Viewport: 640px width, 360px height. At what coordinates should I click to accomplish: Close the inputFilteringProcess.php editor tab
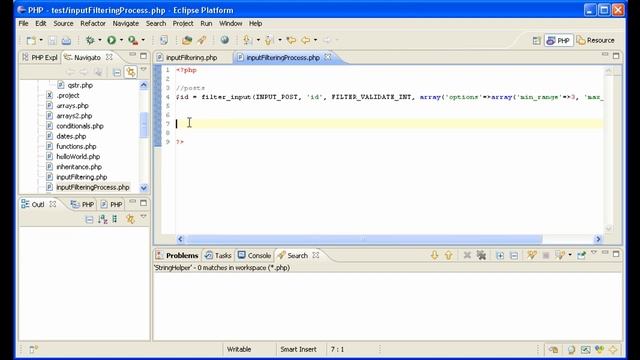tap(328, 57)
